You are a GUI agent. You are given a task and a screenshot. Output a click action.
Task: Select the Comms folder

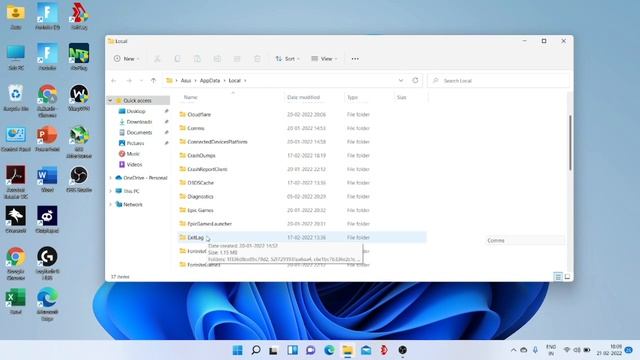(302, 128)
